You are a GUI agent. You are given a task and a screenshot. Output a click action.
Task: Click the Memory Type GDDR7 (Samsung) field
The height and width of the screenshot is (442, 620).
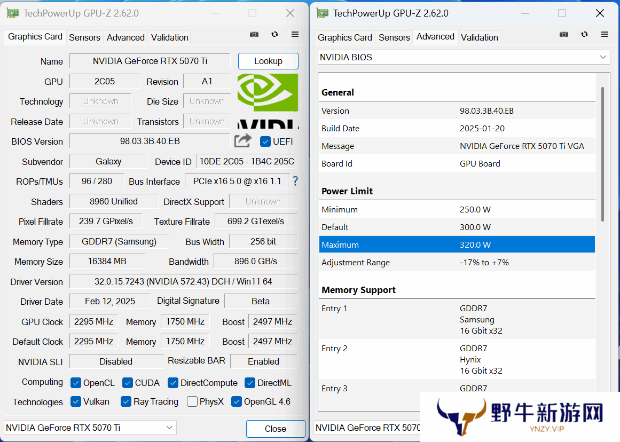point(119,242)
